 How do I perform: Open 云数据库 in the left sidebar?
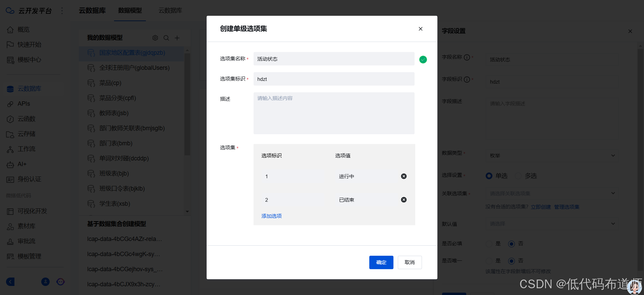pos(30,89)
